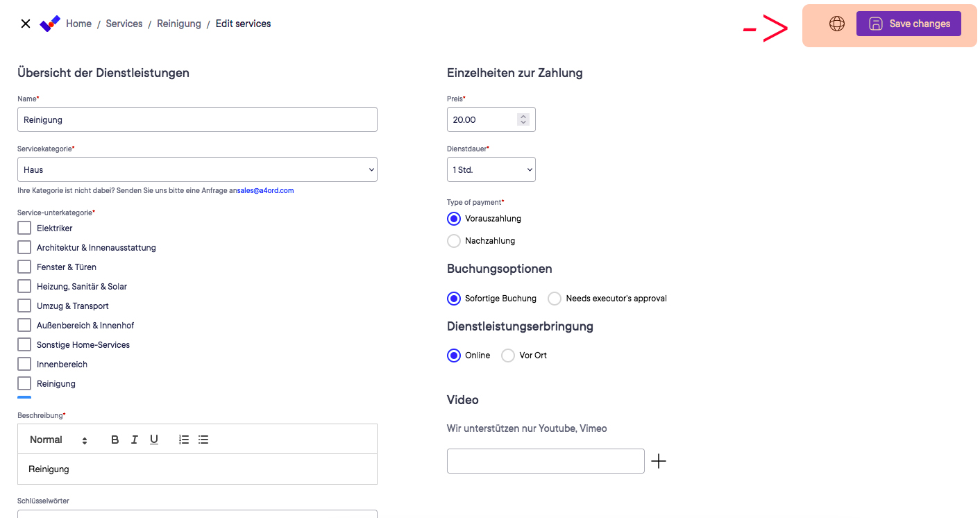The image size is (980, 518).
Task: Check Sonstige Home-Services checkbox
Action: (24, 344)
